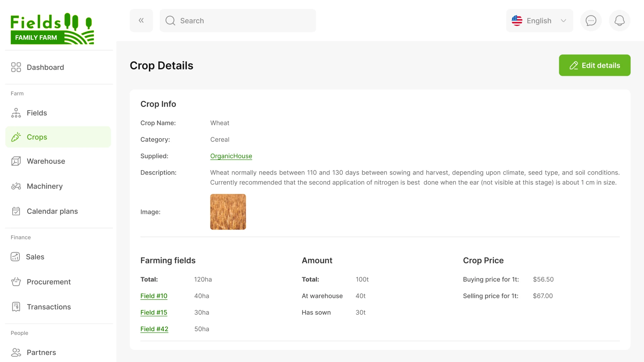Click inside the Search input field
644x362 pixels.
point(235,20)
